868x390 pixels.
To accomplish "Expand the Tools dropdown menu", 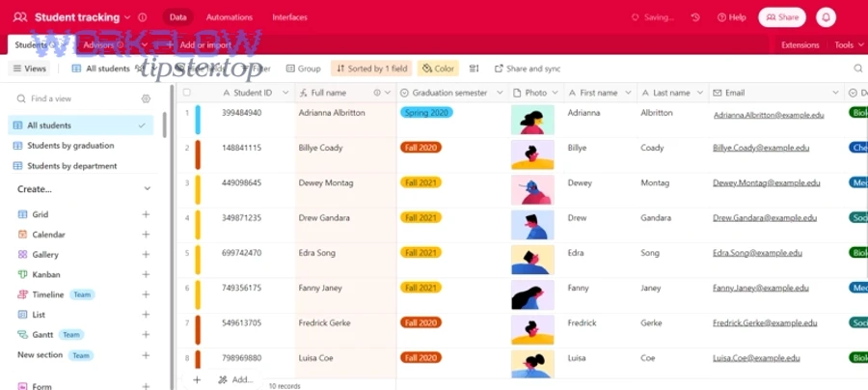I will coord(849,45).
